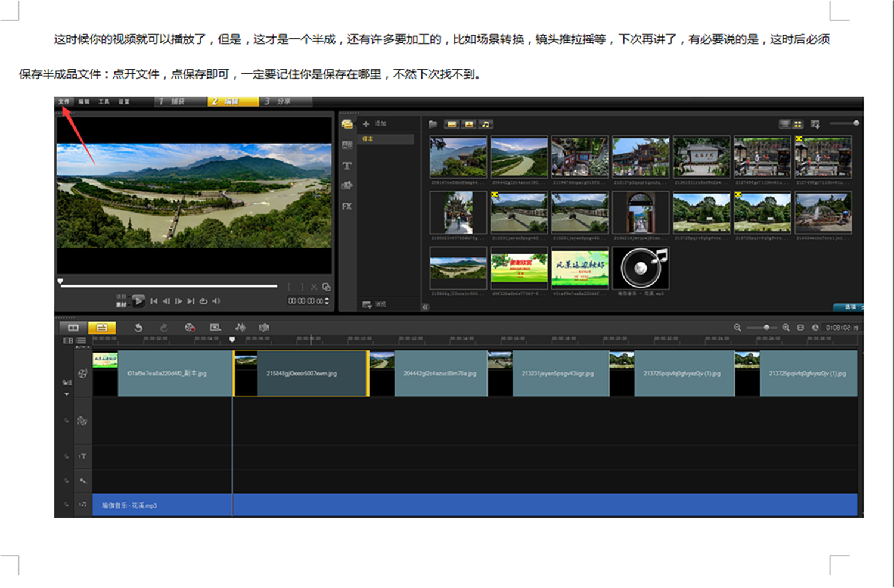
Task: Open the Transition library panel icon
Action: tap(347, 145)
